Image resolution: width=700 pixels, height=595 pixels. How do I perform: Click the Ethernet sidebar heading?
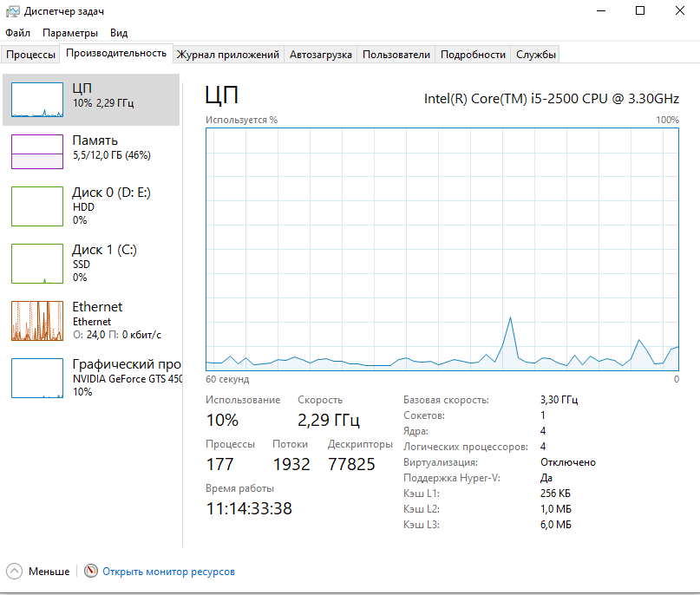(97, 307)
